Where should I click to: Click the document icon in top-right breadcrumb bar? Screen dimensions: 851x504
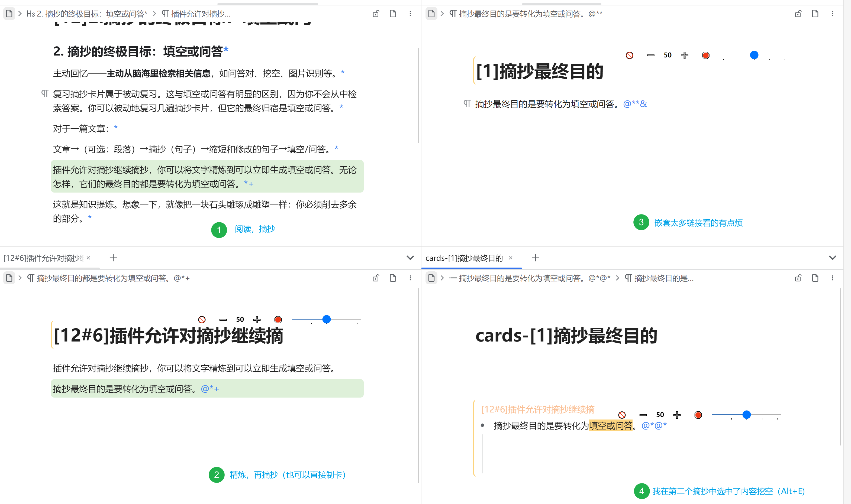click(431, 14)
